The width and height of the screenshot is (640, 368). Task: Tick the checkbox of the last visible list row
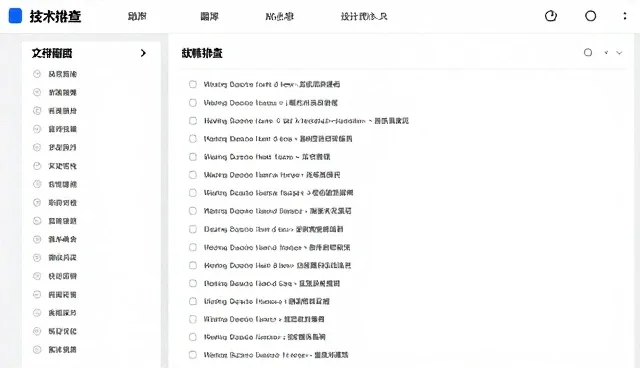coord(193,355)
